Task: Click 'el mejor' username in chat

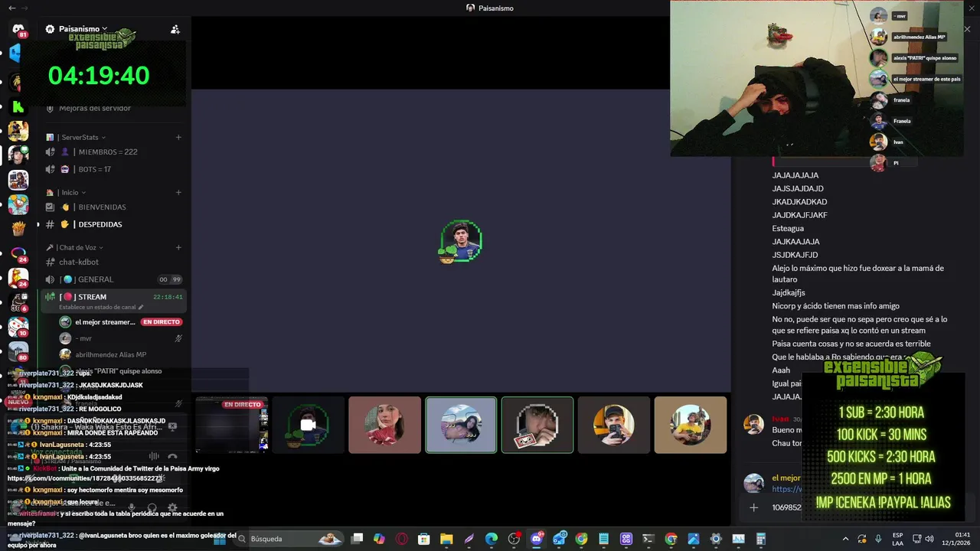Action: click(x=786, y=478)
